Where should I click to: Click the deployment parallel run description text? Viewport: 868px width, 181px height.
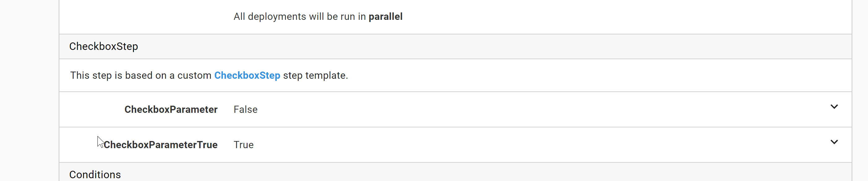pos(318,16)
